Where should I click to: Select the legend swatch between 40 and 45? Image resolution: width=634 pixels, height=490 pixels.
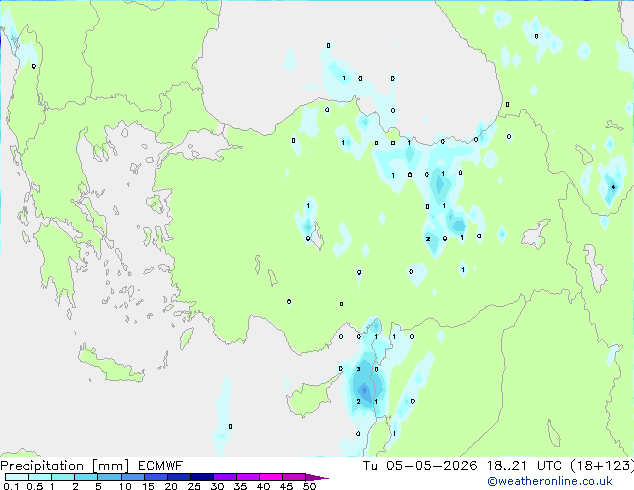271,477
